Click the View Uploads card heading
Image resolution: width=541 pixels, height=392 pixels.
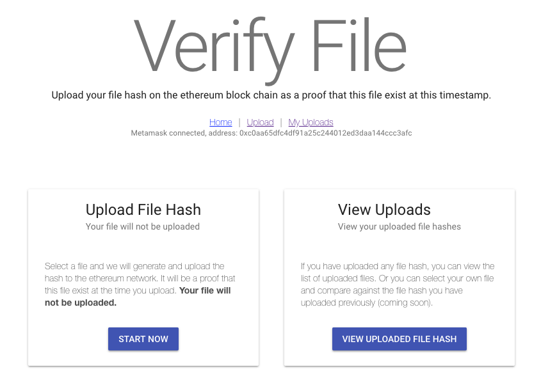384,210
